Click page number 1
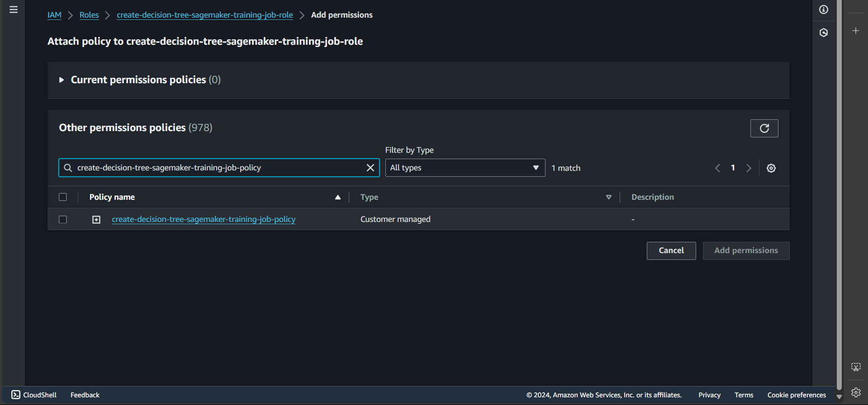The width and height of the screenshot is (868, 405). point(733,168)
